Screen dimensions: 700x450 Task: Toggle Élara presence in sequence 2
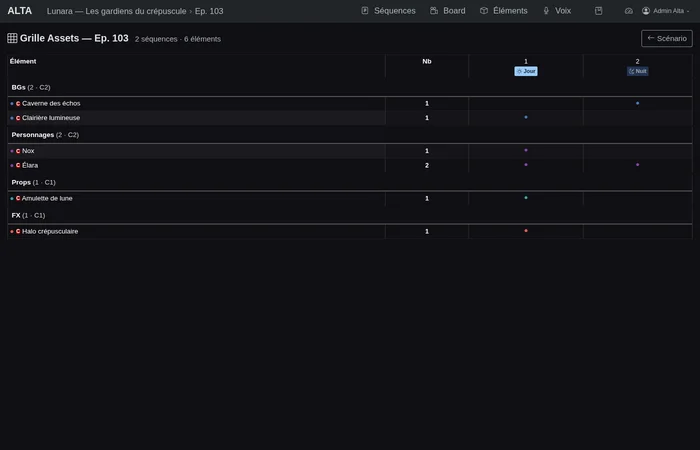pyautogui.click(x=637, y=165)
